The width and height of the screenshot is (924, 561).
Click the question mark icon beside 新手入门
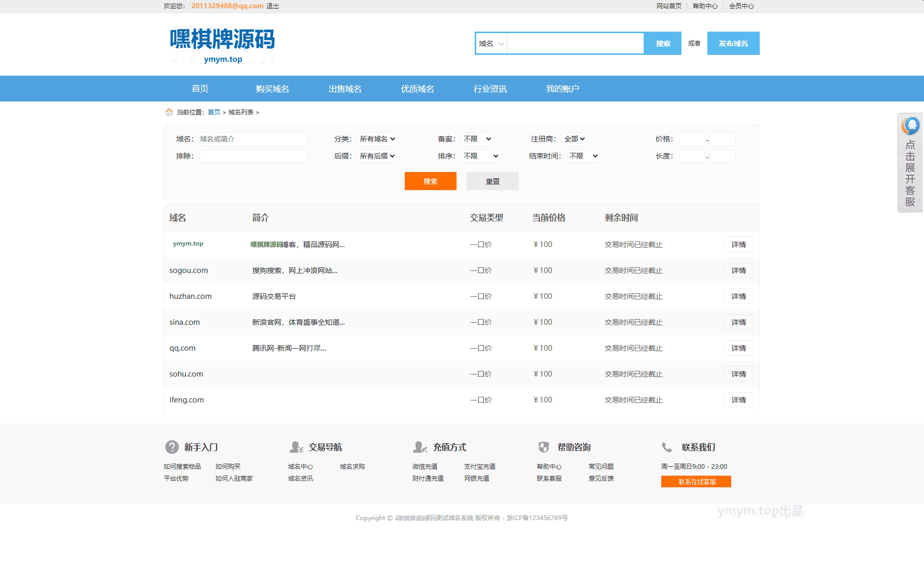[172, 447]
